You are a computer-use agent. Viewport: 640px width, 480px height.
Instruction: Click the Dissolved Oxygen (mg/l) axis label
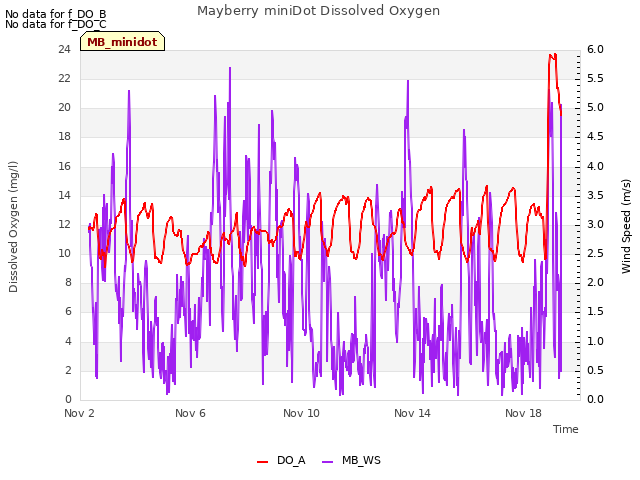click(x=13, y=227)
